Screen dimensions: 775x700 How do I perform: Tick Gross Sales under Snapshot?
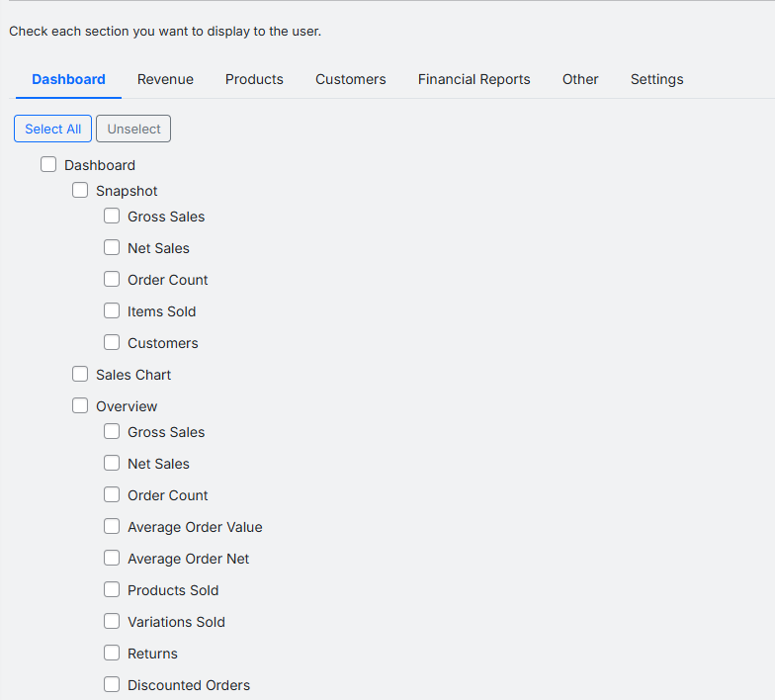click(x=112, y=217)
